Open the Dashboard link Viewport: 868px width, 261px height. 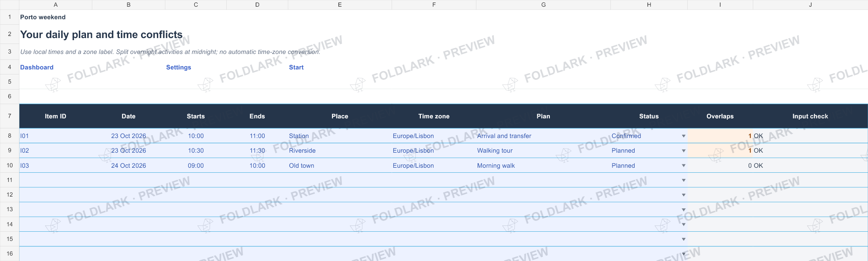37,67
